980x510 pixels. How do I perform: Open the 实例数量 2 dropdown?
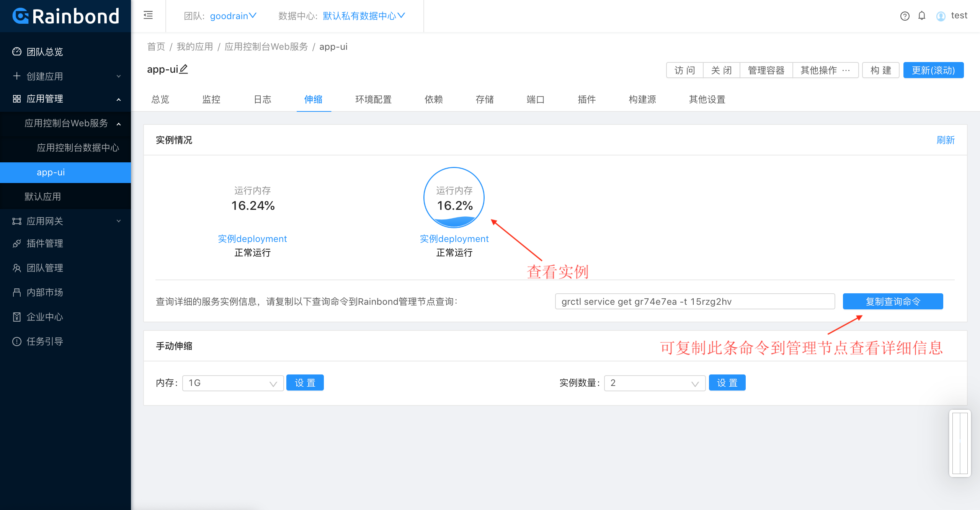[x=655, y=383]
